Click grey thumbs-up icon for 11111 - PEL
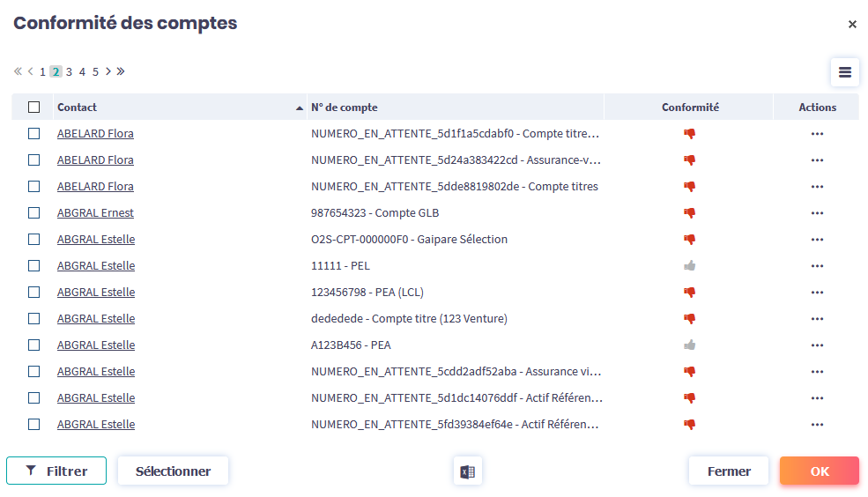The width and height of the screenshot is (868, 497). pos(690,266)
